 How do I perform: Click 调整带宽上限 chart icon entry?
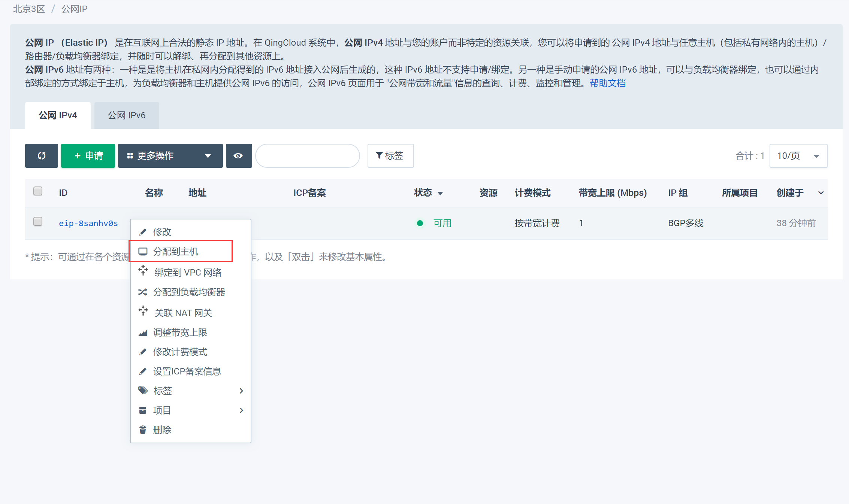pyautogui.click(x=180, y=333)
